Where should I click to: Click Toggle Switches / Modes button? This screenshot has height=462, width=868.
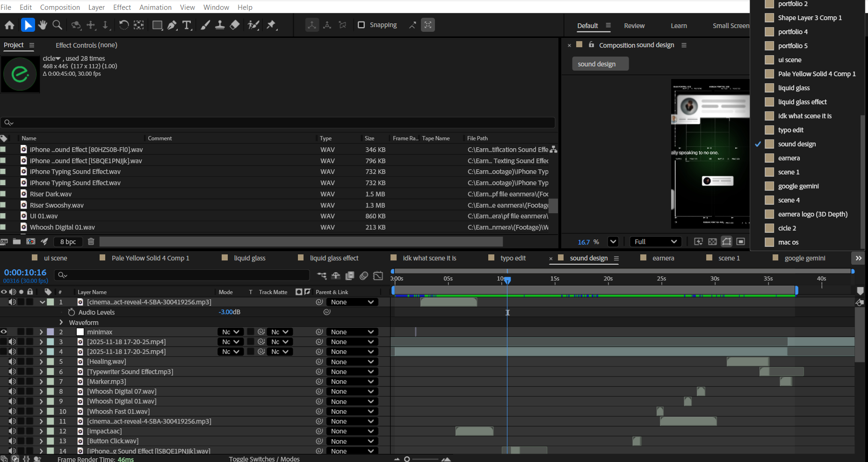264,459
